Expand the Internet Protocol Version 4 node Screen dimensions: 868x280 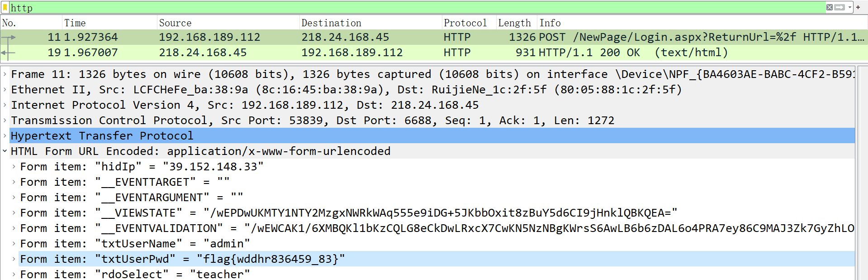coord(5,105)
